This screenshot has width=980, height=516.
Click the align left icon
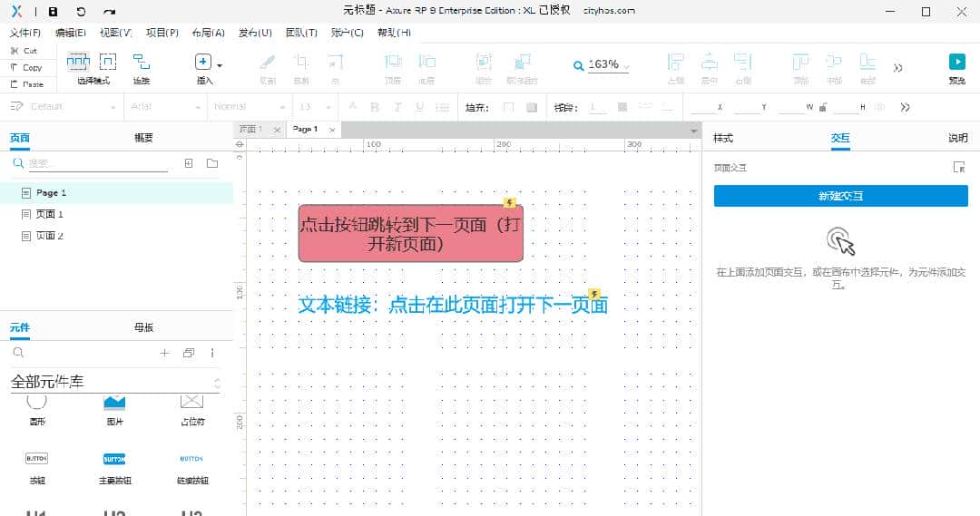coord(676,62)
